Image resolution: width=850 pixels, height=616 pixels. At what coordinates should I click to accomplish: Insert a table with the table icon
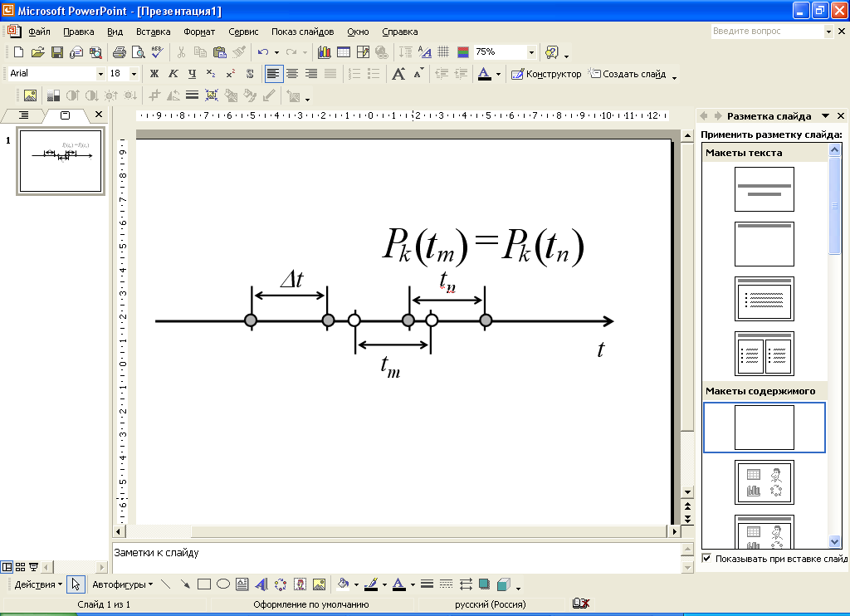pos(344,52)
